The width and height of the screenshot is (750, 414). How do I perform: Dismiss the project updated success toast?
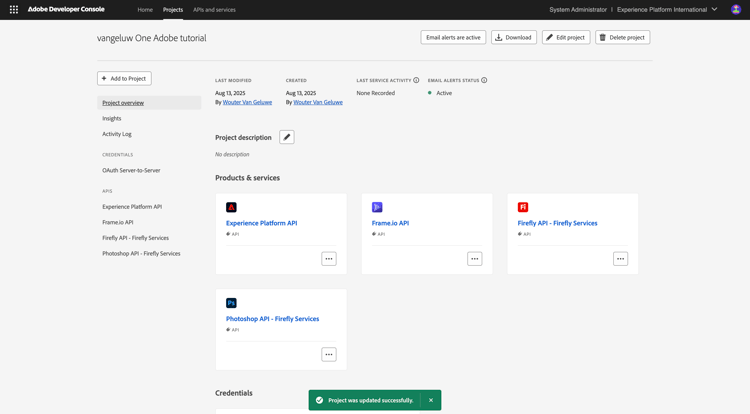click(430, 400)
